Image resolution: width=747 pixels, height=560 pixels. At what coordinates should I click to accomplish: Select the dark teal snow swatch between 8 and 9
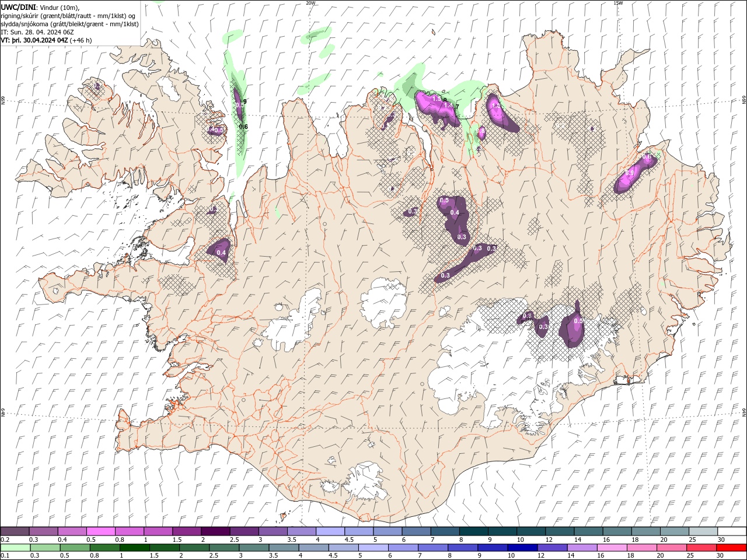tap(474, 531)
